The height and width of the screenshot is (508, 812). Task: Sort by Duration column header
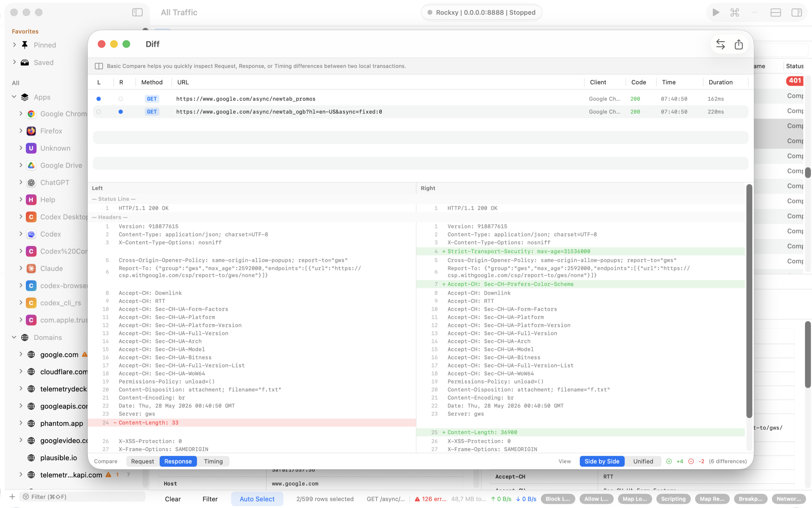[x=720, y=82]
